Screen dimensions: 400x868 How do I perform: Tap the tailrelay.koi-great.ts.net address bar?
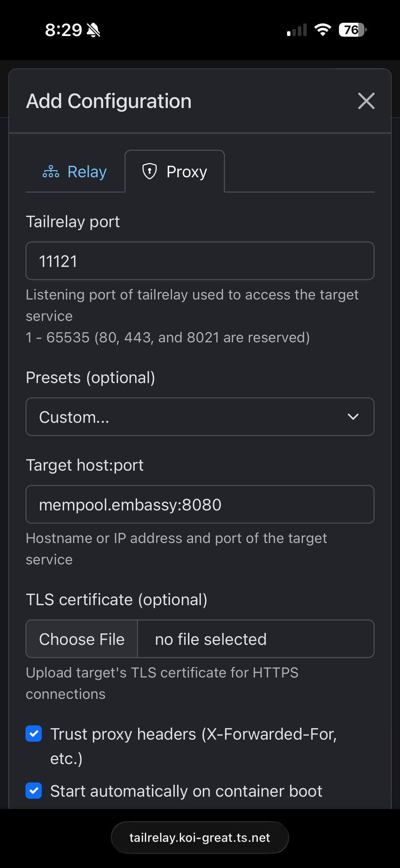tap(200, 838)
